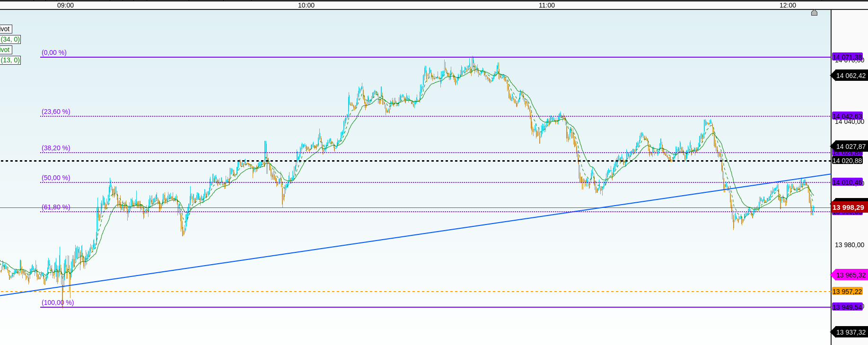The image size is (868, 345).
Task: Click the 09:00 time axis label
Action: pos(65,5)
